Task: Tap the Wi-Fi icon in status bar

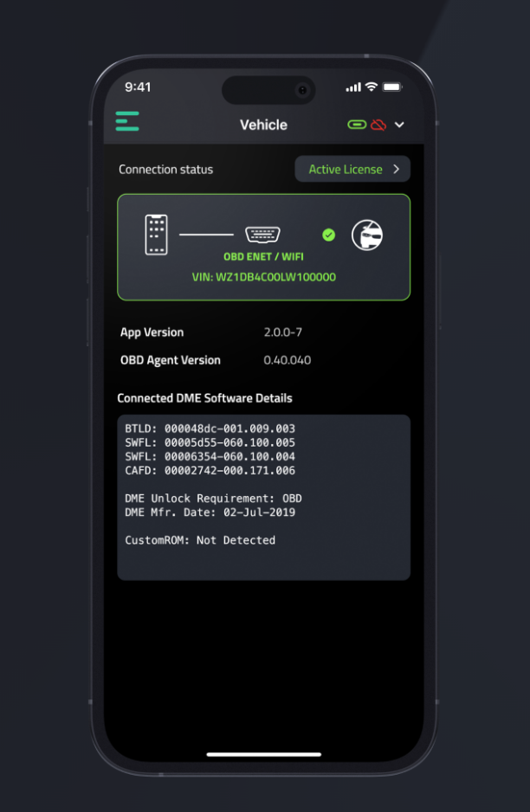Action: [372, 87]
